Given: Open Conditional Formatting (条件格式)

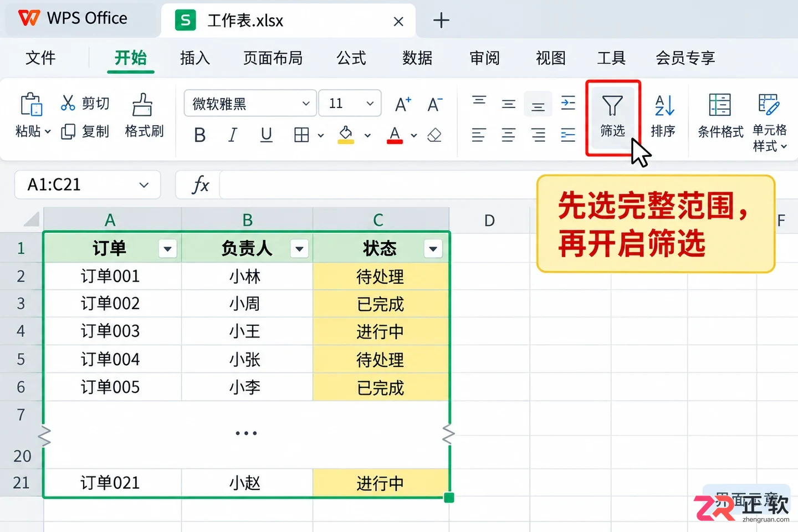Looking at the screenshot, I should coord(720,116).
